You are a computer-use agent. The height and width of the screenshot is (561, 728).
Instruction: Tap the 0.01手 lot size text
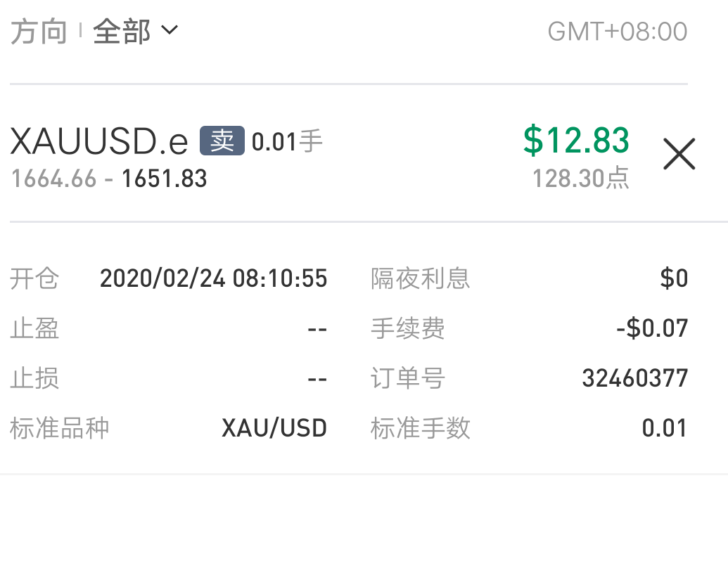287,141
